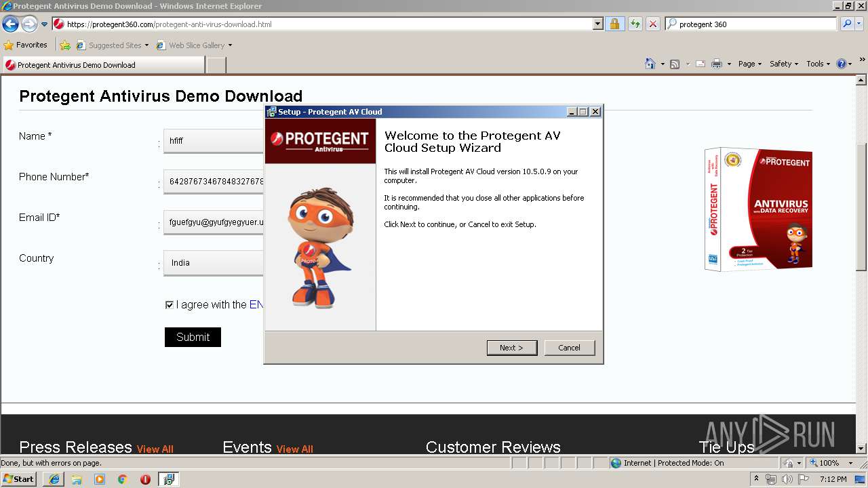
Task: Open Press Releases View All link
Action: 155,449
